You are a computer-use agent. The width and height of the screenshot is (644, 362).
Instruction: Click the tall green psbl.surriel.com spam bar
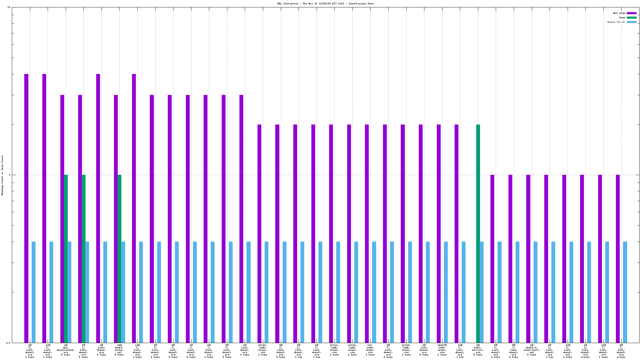(478, 233)
